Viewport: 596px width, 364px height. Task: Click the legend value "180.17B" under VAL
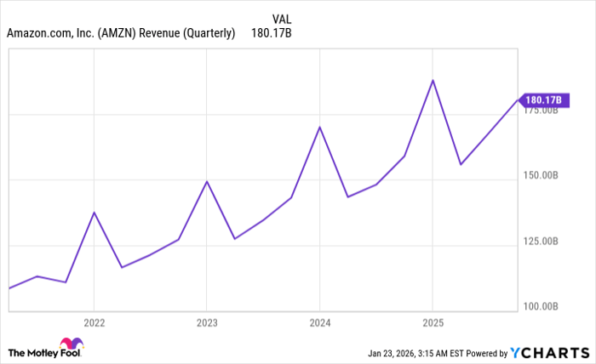(272, 33)
